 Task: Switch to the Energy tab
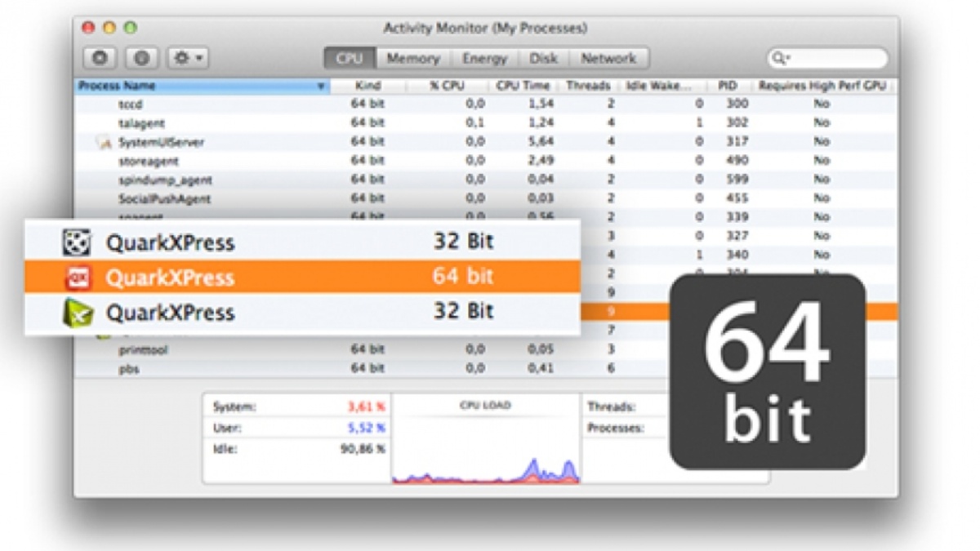point(485,58)
